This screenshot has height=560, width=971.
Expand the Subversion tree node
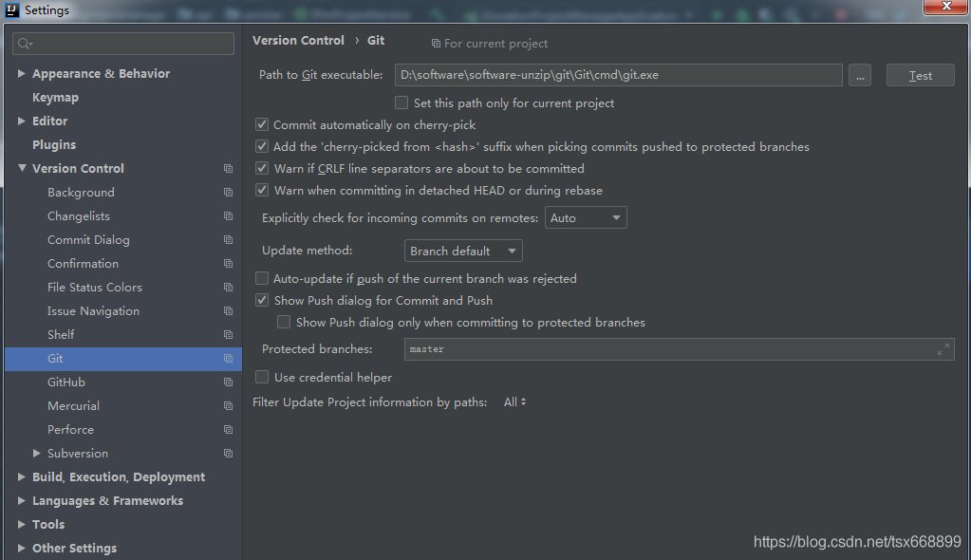click(x=37, y=454)
